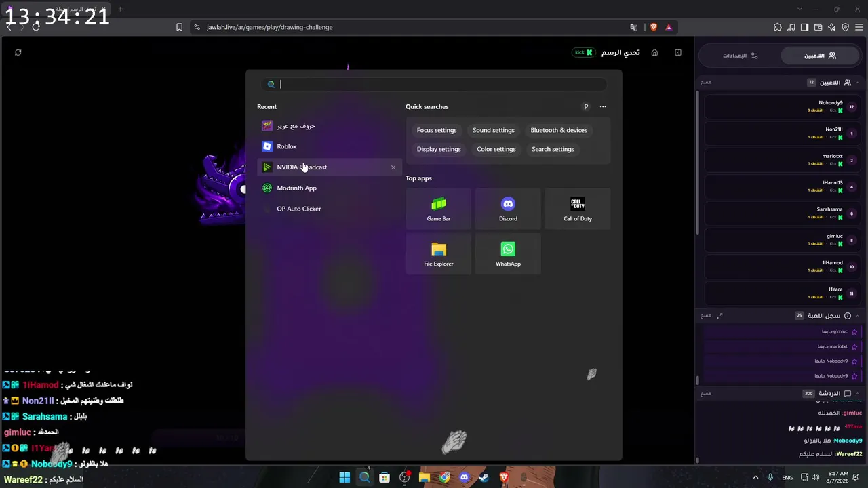The height and width of the screenshot is (488, 868).
Task: Open Brave Wallet icon
Action: click(x=818, y=27)
